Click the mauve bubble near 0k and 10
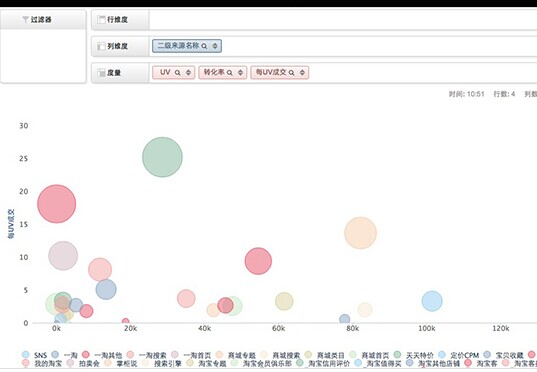Screen dimensions: 537x372 (x=63, y=256)
